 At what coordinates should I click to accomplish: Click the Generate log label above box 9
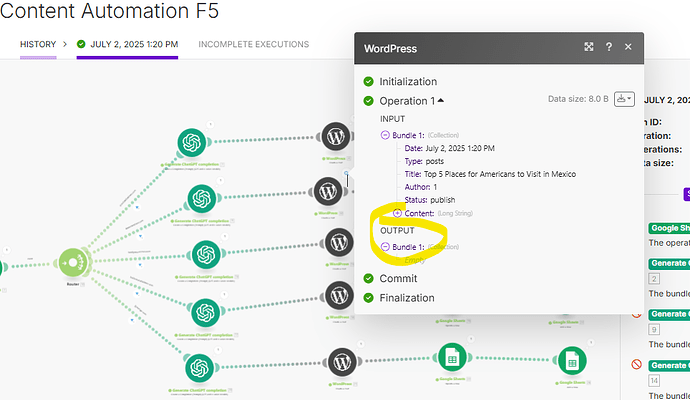(x=669, y=314)
